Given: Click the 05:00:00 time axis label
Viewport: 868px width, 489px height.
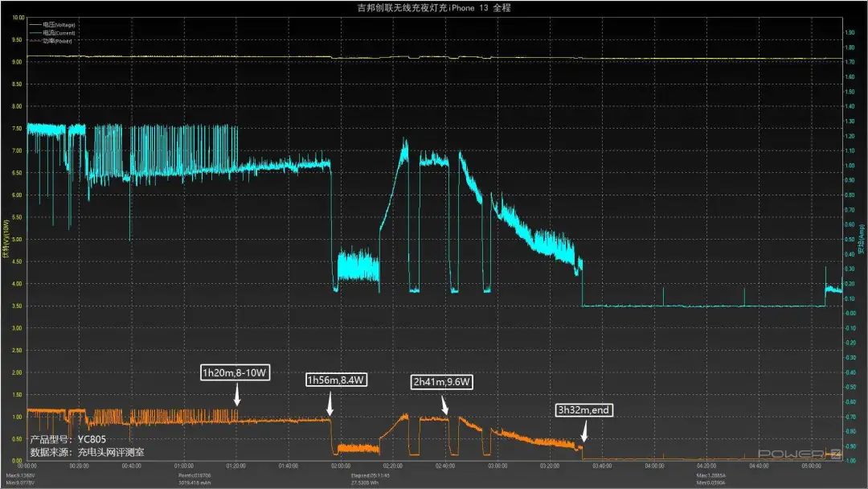Looking at the screenshot, I should coord(811,466).
